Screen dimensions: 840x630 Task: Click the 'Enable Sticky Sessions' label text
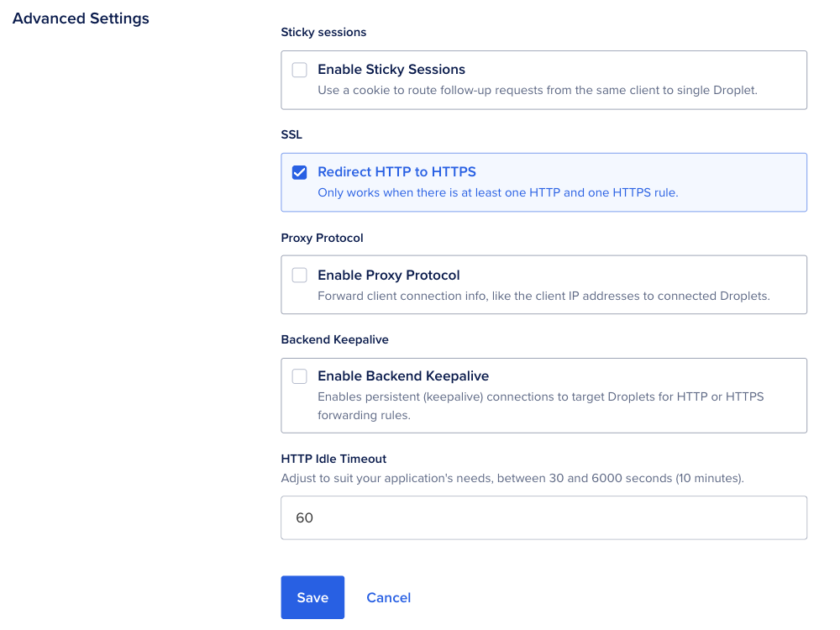click(391, 70)
